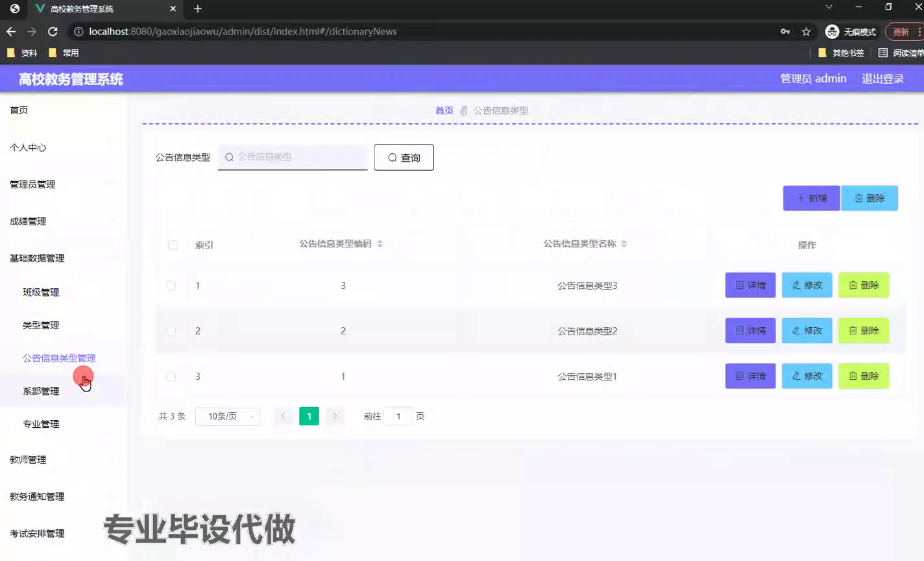Click 删除 for 公告信息类型2 row
The height and width of the screenshot is (561, 924).
(864, 330)
